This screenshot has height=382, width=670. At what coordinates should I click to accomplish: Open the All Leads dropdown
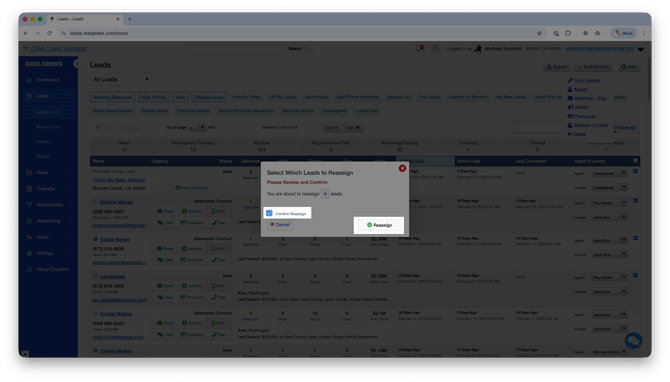tap(120, 79)
